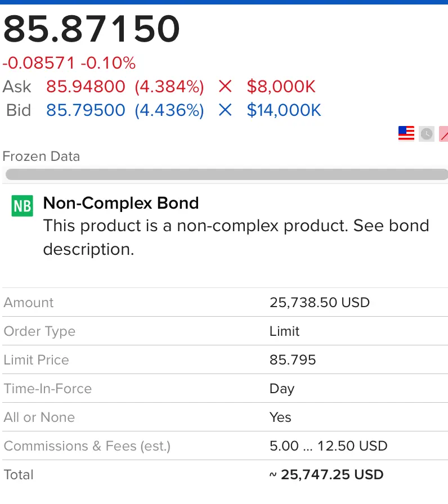Open the Non-Complex Bond heading
Viewport: 448px width, 504px height.
[x=121, y=202]
